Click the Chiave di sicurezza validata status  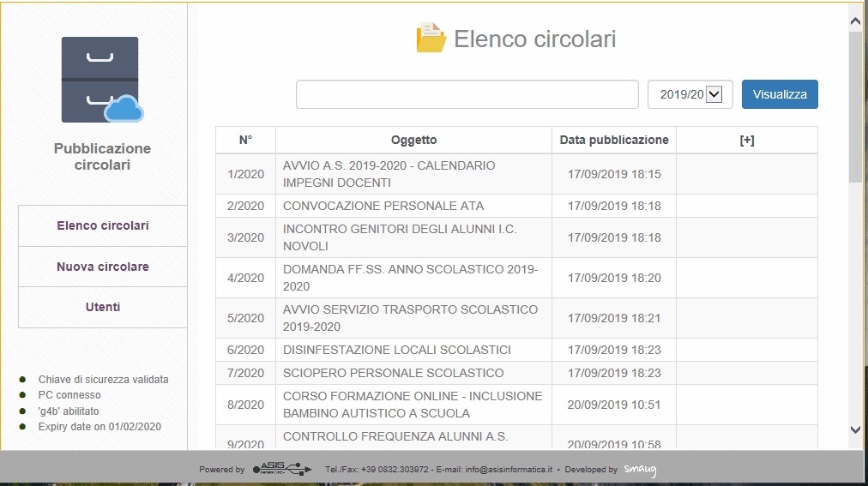[103, 380]
